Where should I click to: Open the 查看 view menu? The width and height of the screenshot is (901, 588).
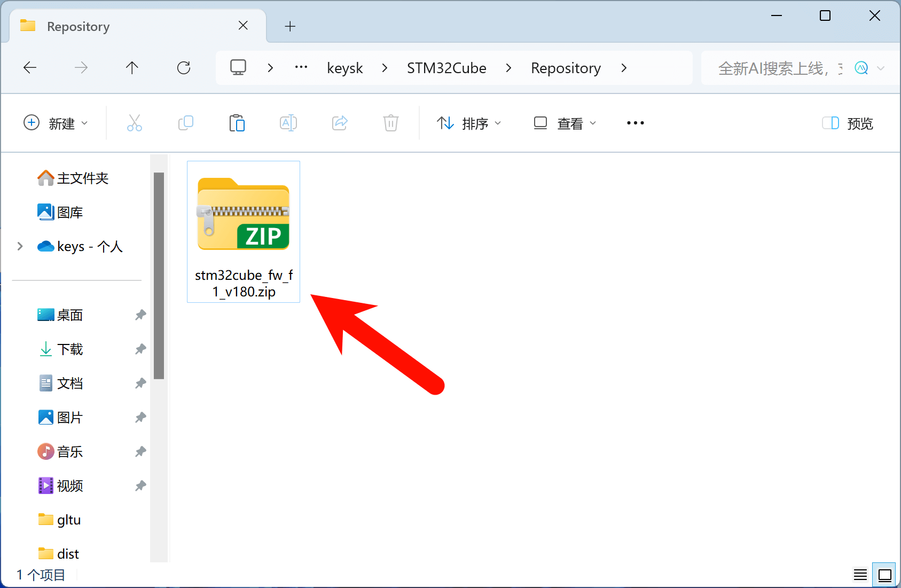(565, 123)
